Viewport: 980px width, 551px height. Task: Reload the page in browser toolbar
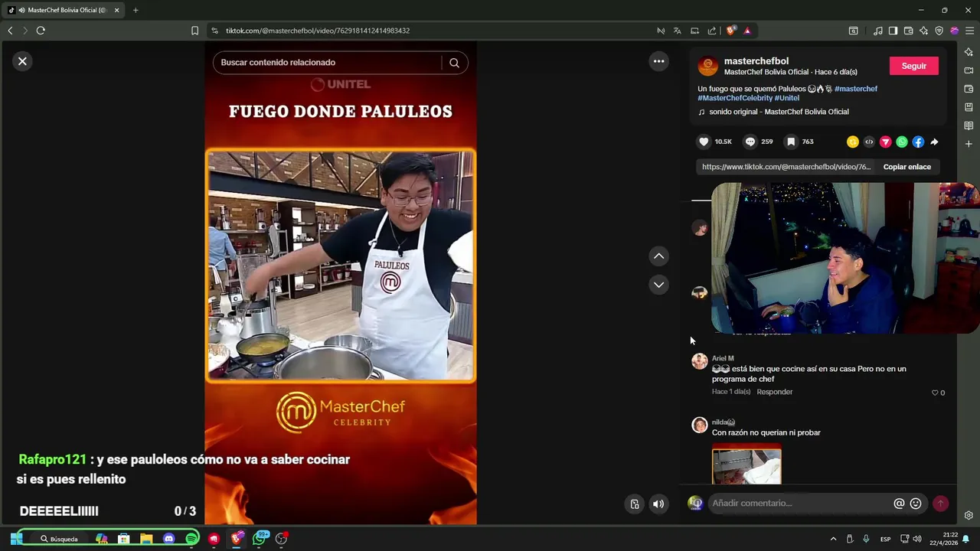(41, 31)
